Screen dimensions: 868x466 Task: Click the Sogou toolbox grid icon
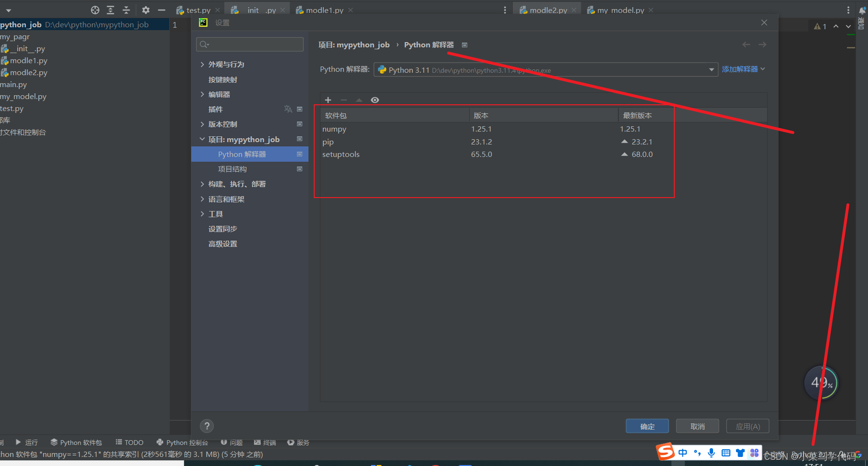click(755, 453)
